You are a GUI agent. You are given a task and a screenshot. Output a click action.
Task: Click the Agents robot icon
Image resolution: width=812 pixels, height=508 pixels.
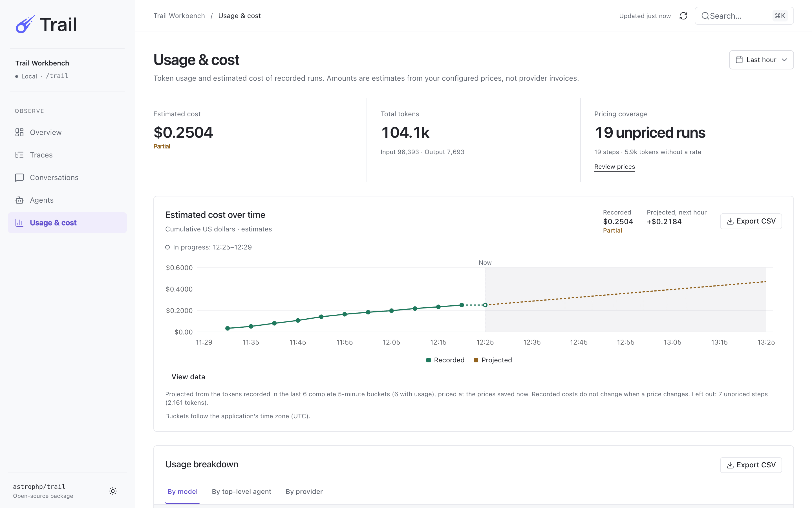point(19,200)
